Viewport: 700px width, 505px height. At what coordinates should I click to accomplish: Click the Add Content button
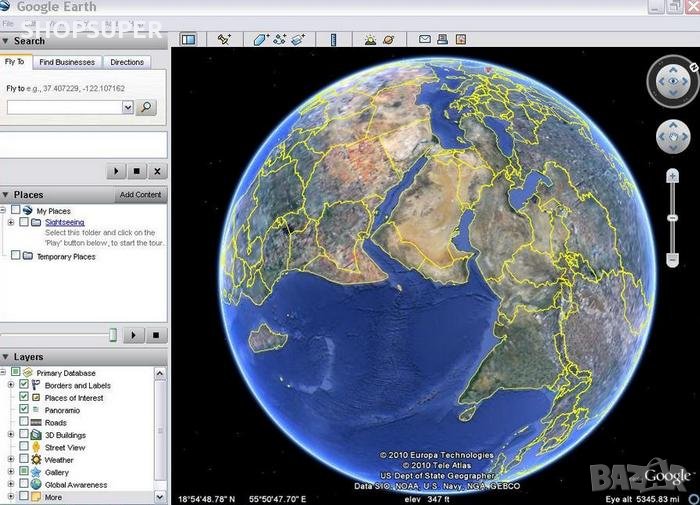coord(140,195)
